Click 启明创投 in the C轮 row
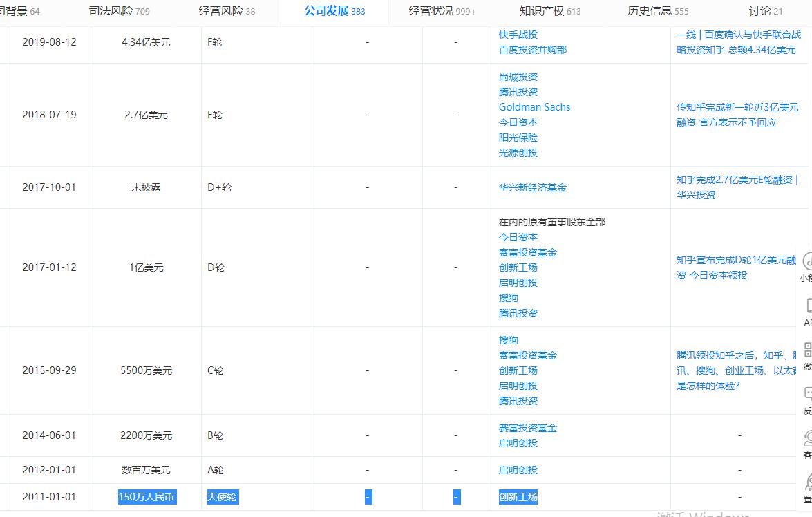The image size is (812, 517). (518, 386)
